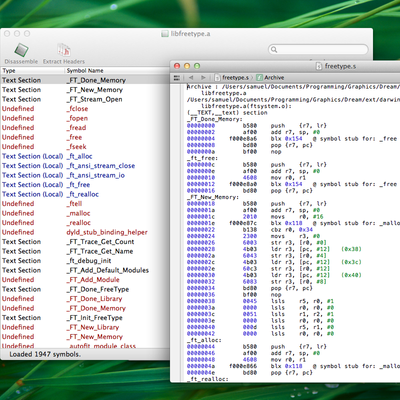Select the undefined _fread symbol
This screenshot has height=400, width=400.
[85, 128]
